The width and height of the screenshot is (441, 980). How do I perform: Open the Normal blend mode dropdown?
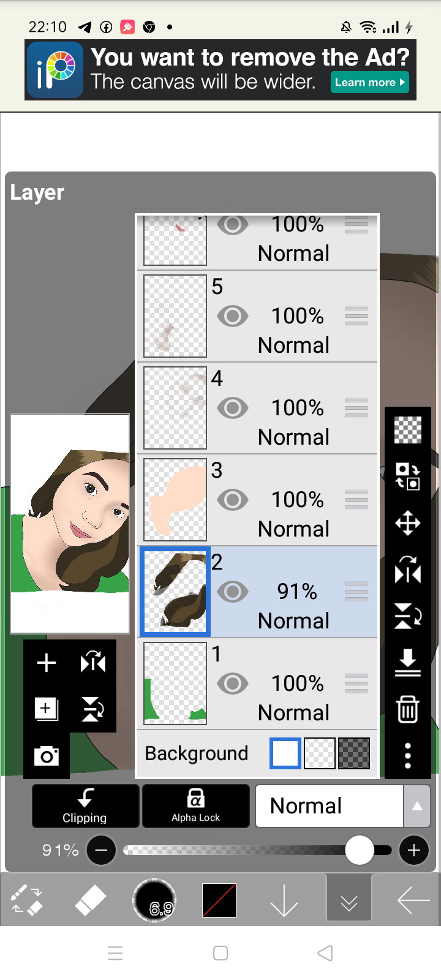click(330, 806)
